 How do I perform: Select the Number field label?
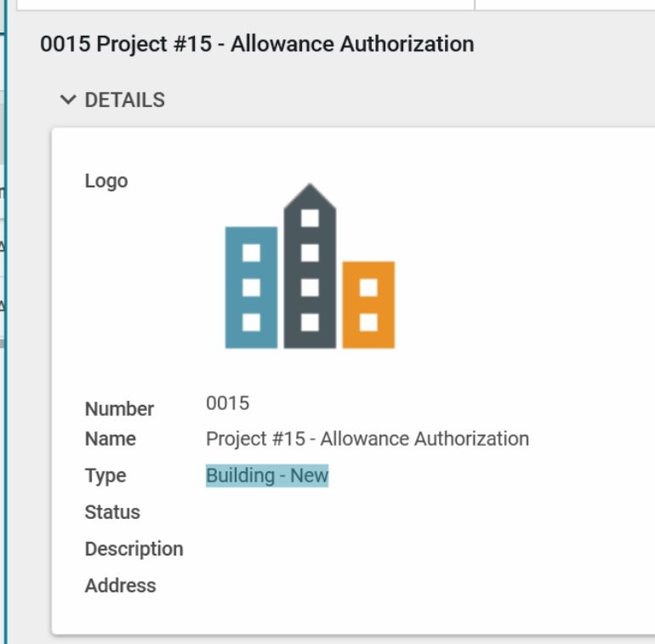(x=119, y=409)
